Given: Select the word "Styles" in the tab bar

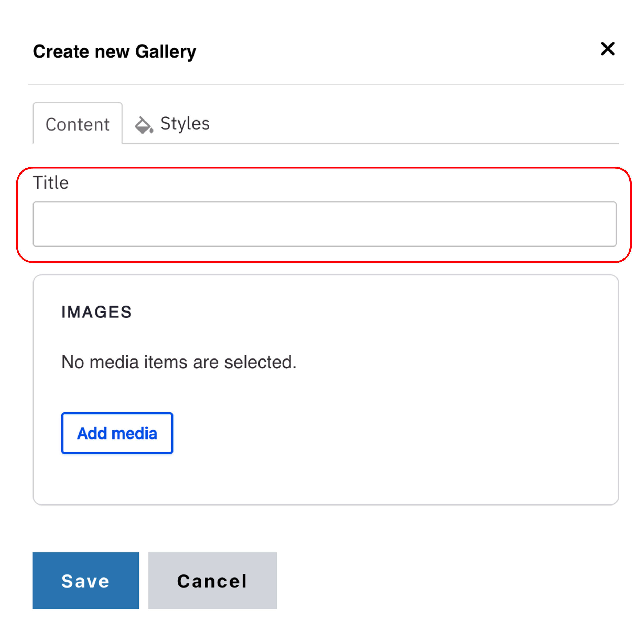Looking at the screenshot, I should tap(185, 124).
